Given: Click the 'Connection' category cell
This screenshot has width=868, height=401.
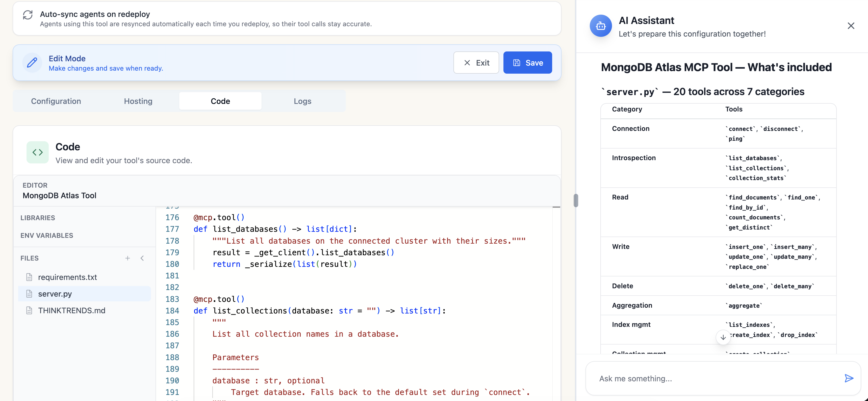Looking at the screenshot, I should pyautogui.click(x=630, y=129).
